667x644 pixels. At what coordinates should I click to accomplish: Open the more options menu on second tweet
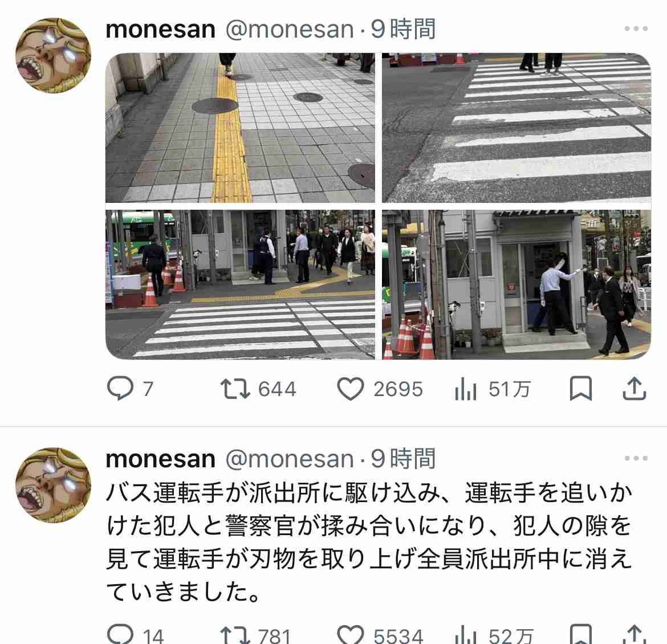coord(636,458)
